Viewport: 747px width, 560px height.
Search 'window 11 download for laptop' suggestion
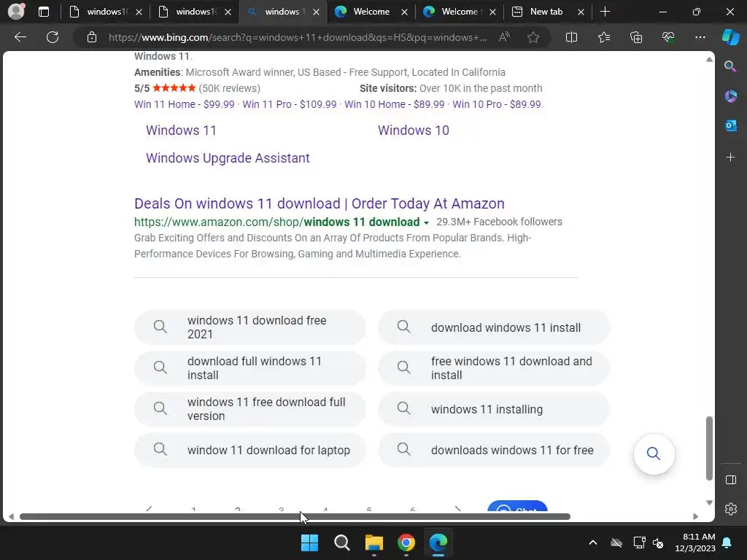pyautogui.click(x=249, y=450)
